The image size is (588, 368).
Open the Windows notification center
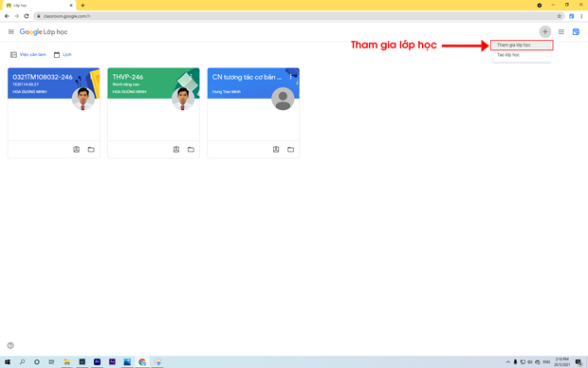tap(579, 362)
